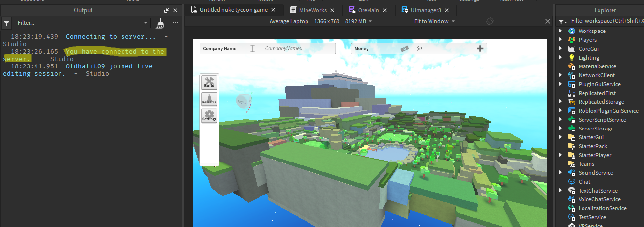
Task: Expand the StarterGui tree node
Action: pos(560,137)
